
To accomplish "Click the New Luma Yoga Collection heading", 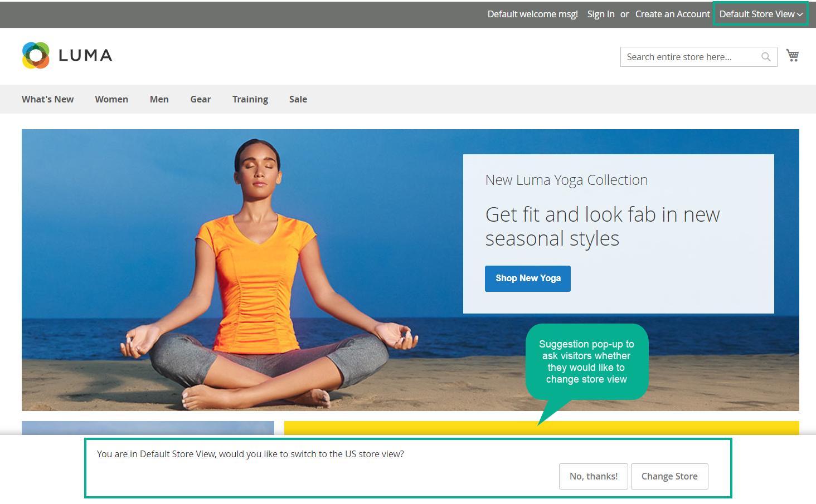I will coord(566,180).
